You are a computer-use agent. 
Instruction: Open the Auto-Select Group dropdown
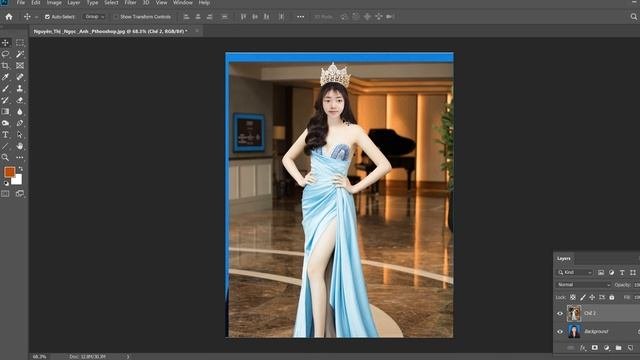click(94, 17)
